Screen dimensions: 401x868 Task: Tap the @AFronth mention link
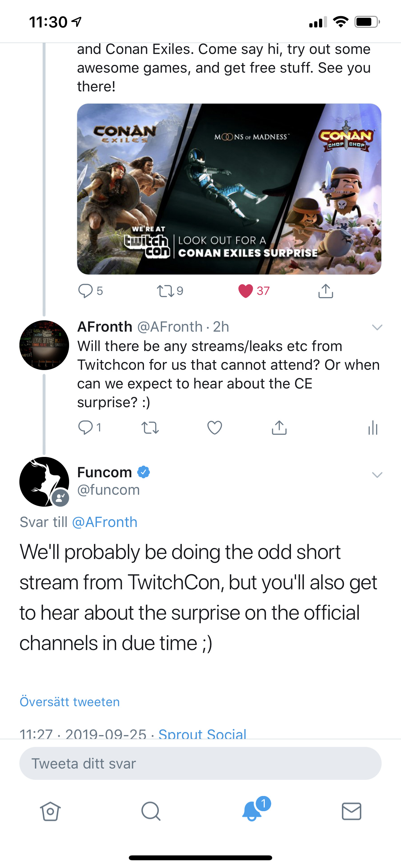pyautogui.click(x=105, y=522)
